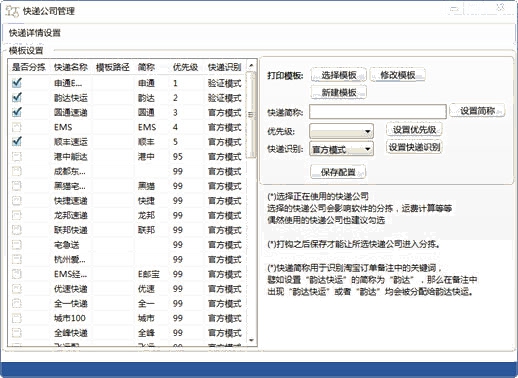Enable sorting for 黑猫宅 row checkbox
The width and height of the screenshot is (518, 378).
click(x=17, y=186)
